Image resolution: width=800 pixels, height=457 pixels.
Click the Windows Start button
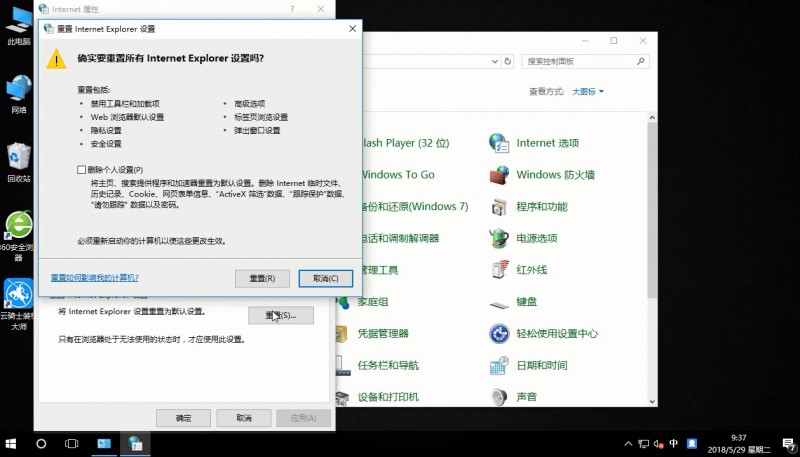10,444
